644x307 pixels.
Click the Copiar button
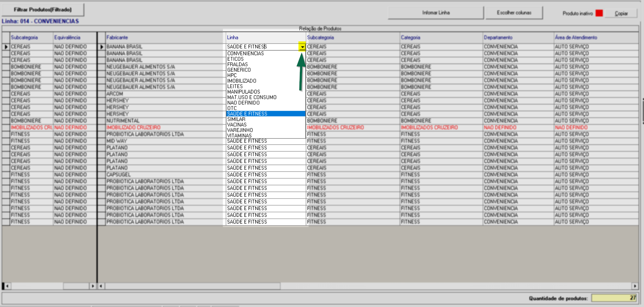pos(621,13)
